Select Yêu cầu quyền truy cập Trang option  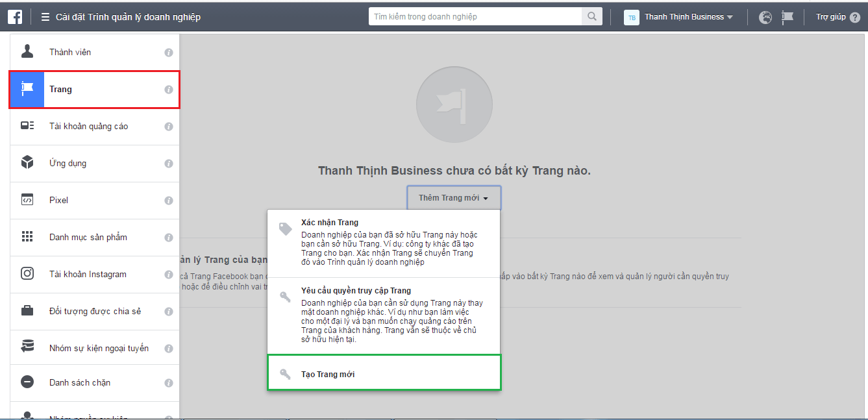coord(384,315)
